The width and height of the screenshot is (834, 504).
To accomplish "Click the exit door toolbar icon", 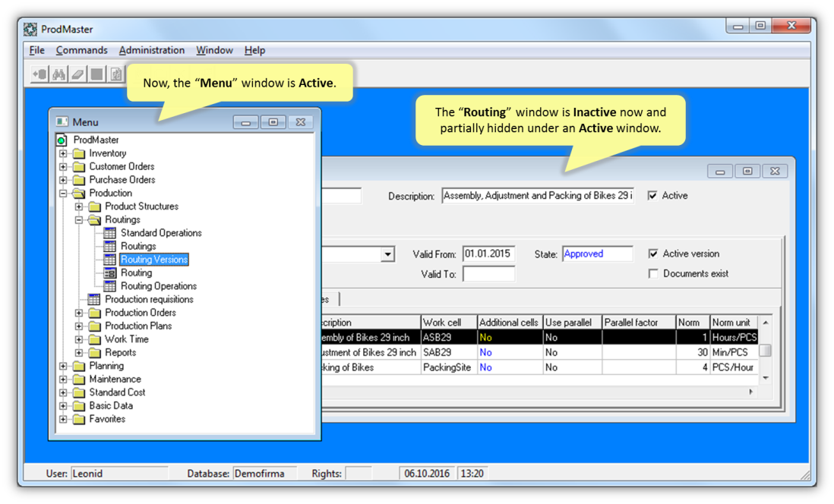I will (39, 74).
